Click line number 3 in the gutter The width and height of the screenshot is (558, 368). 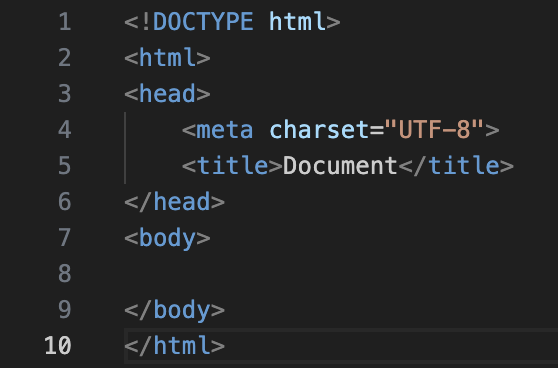[x=65, y=94]
